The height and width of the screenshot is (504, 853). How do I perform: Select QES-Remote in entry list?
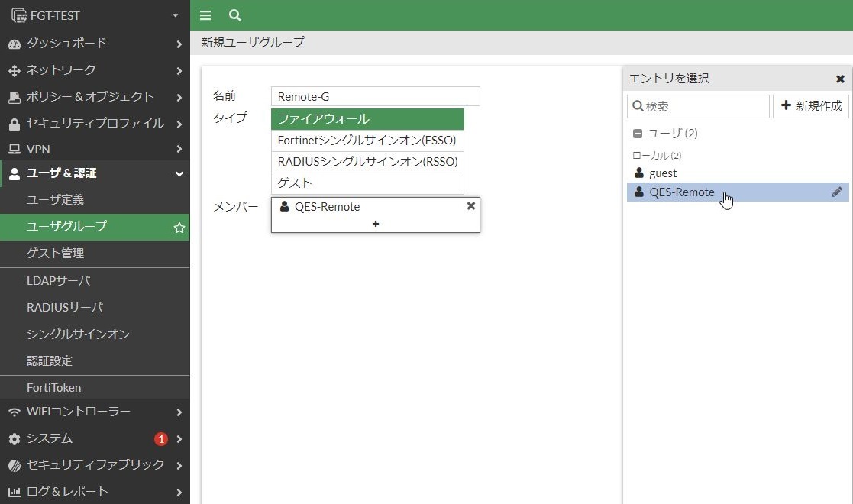tap(738, 192)
